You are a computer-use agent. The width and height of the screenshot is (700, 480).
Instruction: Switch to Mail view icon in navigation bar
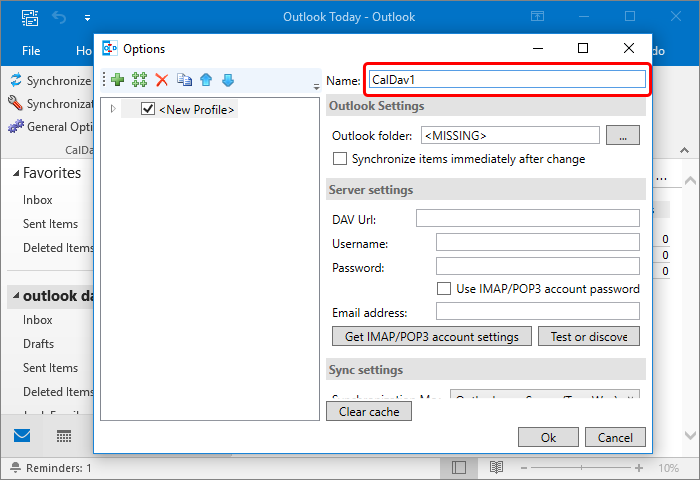[x=22, y=435]
